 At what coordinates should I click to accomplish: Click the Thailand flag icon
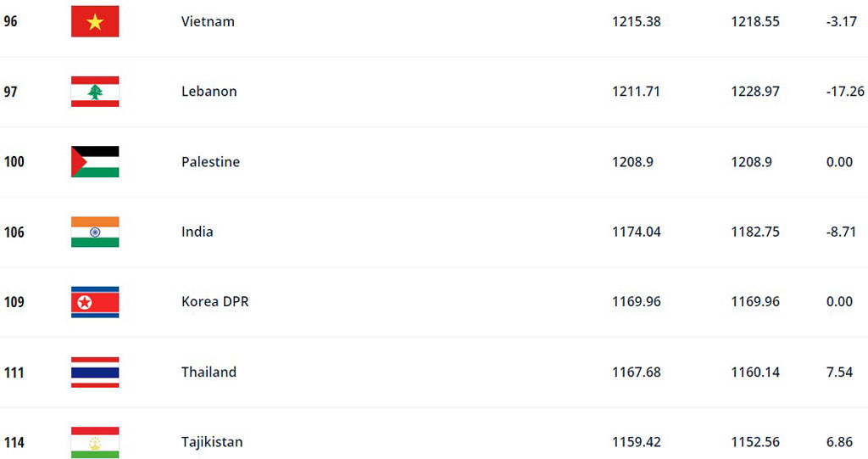coord(95,372)
